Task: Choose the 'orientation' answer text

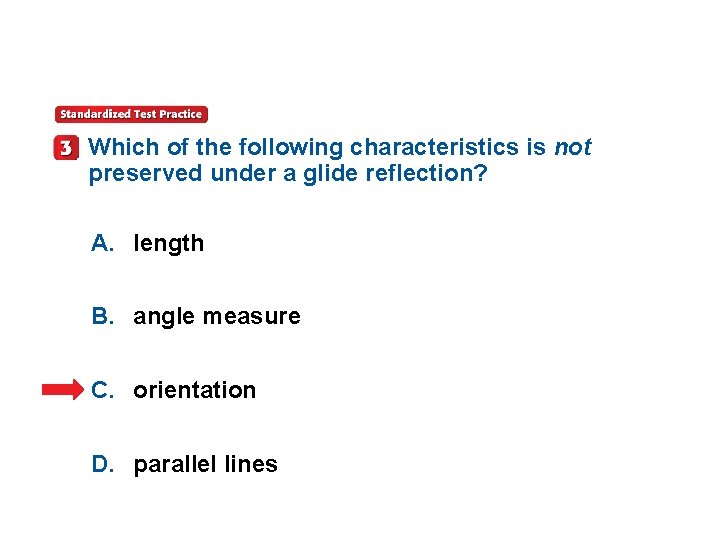Action: click(195, 390)
